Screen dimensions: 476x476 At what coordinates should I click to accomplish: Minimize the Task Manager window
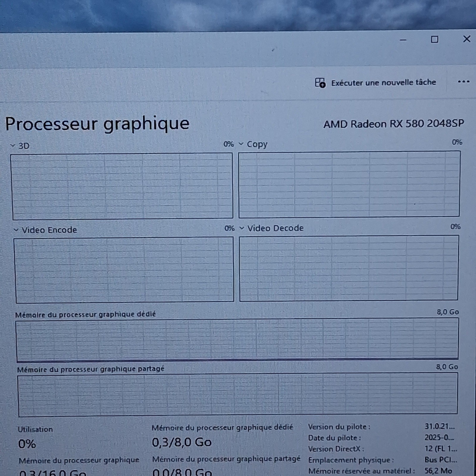tap(403, 40)
